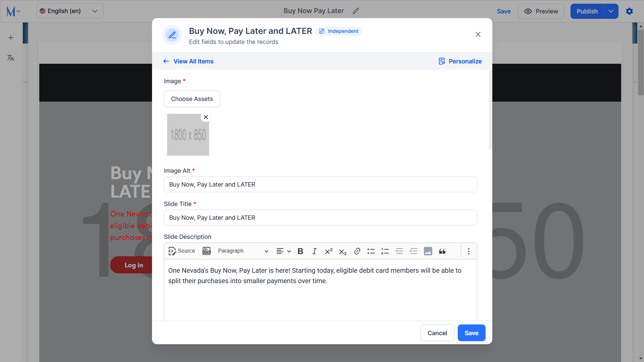This screenshot has height=362, width=644.
Task: Click the add element plus icon
Action: pyautogui.click(x=11, y=38)
